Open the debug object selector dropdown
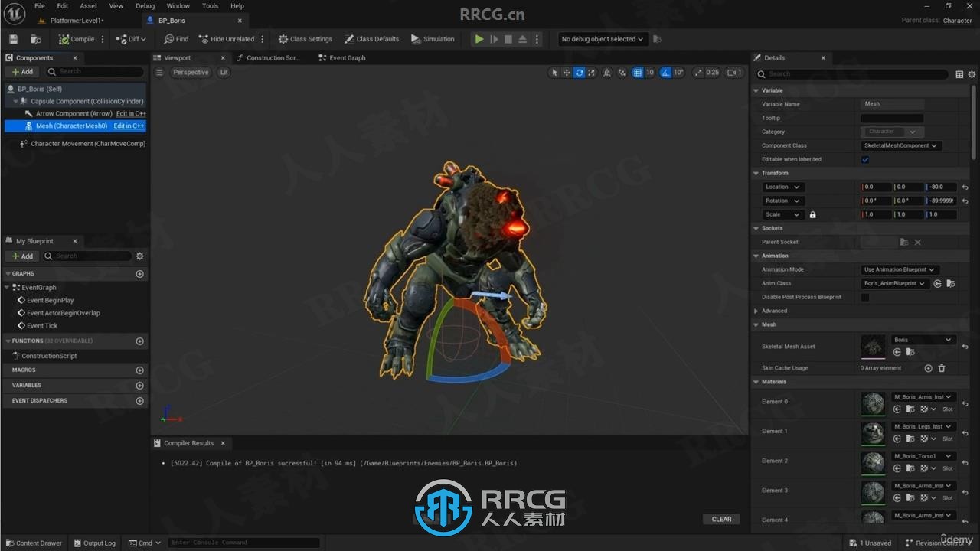980x551 pixels. [603, 39]
